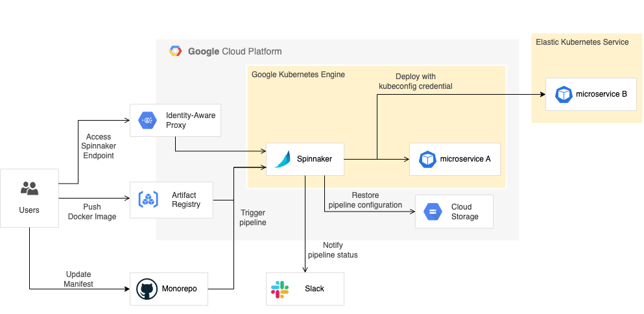Select the Slack label text
Viewport: 644px width, 314px height.
click(315, 289)
